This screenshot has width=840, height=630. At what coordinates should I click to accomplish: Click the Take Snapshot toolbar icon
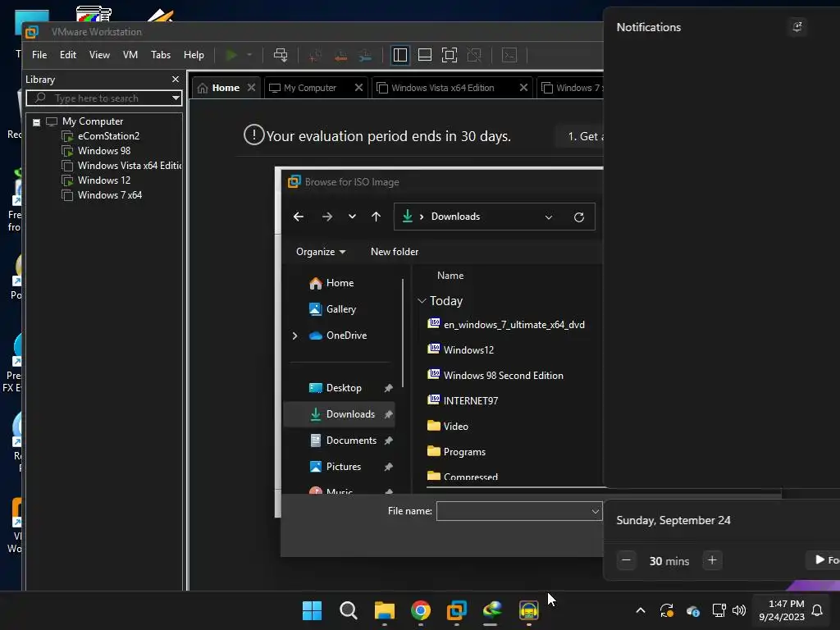[x=316, y=55]
